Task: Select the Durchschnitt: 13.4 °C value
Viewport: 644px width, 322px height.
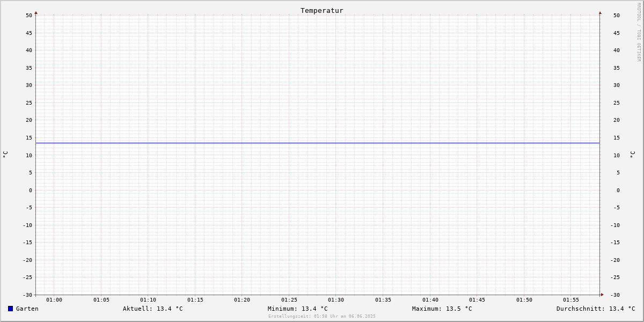Action: (596, 309)
